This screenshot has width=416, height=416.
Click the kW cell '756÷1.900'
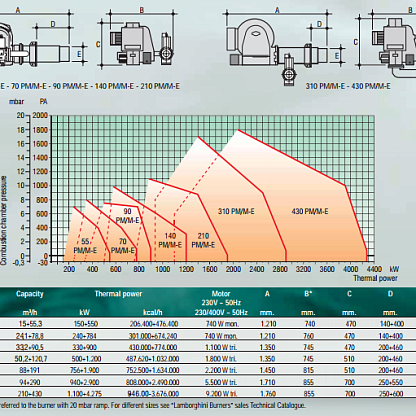[85, 370]
